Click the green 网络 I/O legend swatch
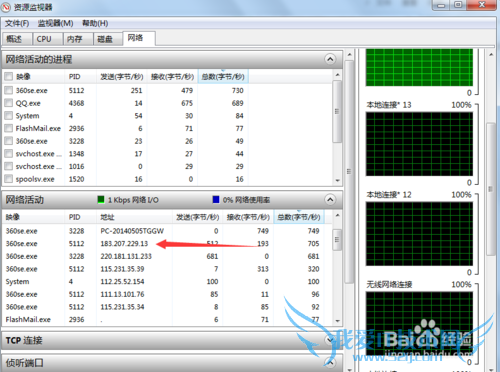The height and width of the screenshot is (372, 500). click(101, 200)
